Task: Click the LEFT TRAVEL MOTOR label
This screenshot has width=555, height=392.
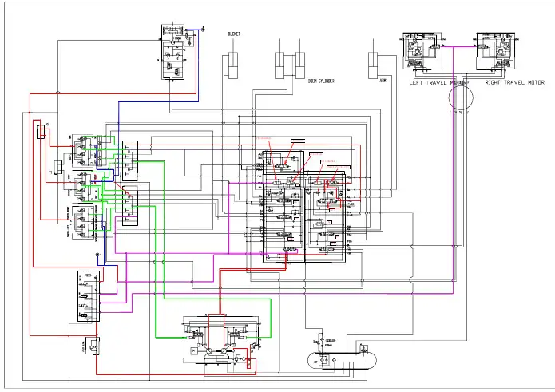Action: pyautogui.click(x=439, y=82)
